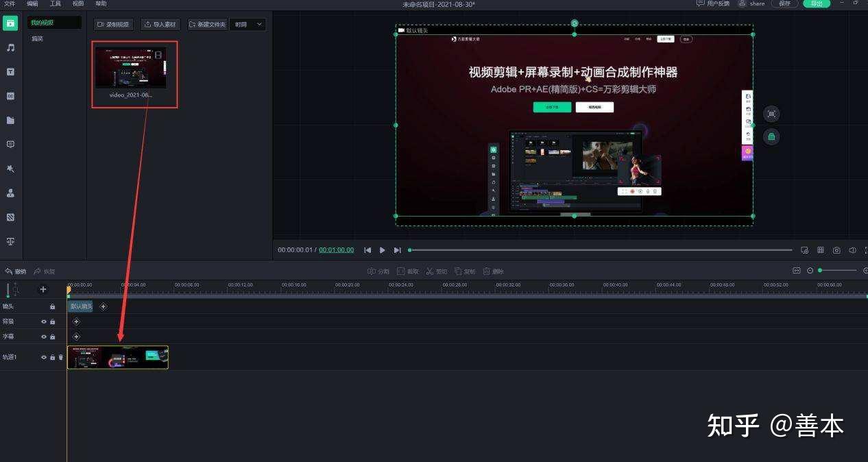Click the timeline zoom-out minus icon

pyautogui.click(x=810, y=271)
